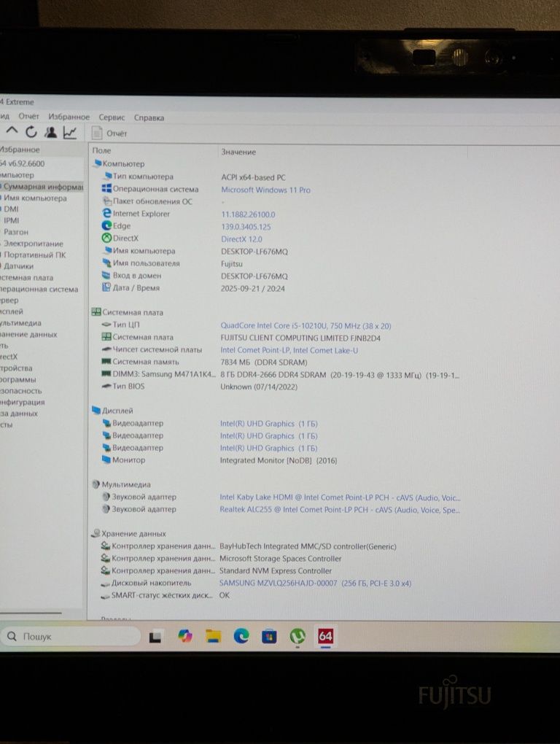
Task: Click the taskbar search field Пошук
Action: [x=71, y=636]
